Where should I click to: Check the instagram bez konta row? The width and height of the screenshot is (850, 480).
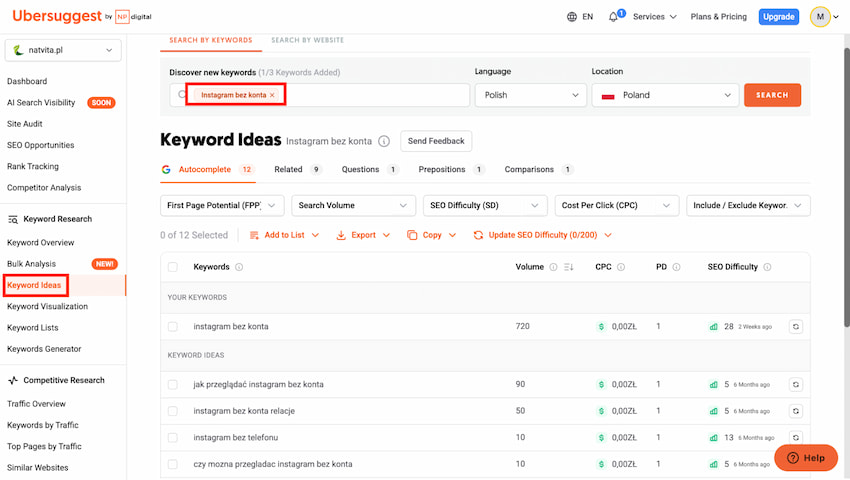click(x=173, y=327)
